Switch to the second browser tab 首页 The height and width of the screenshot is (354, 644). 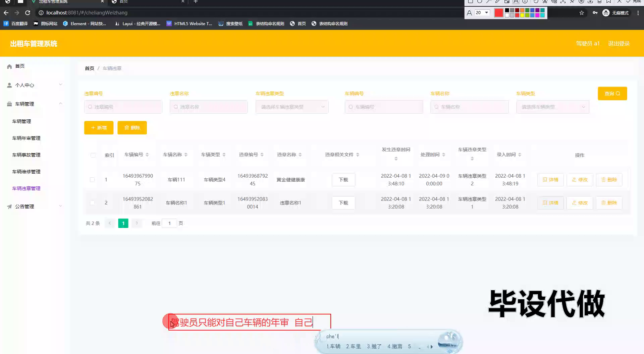[x=148, y=2]
